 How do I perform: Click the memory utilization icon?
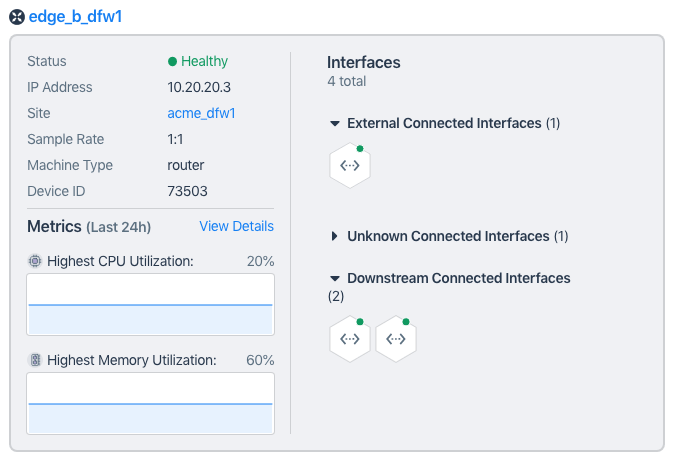click(x=35, y=360)
